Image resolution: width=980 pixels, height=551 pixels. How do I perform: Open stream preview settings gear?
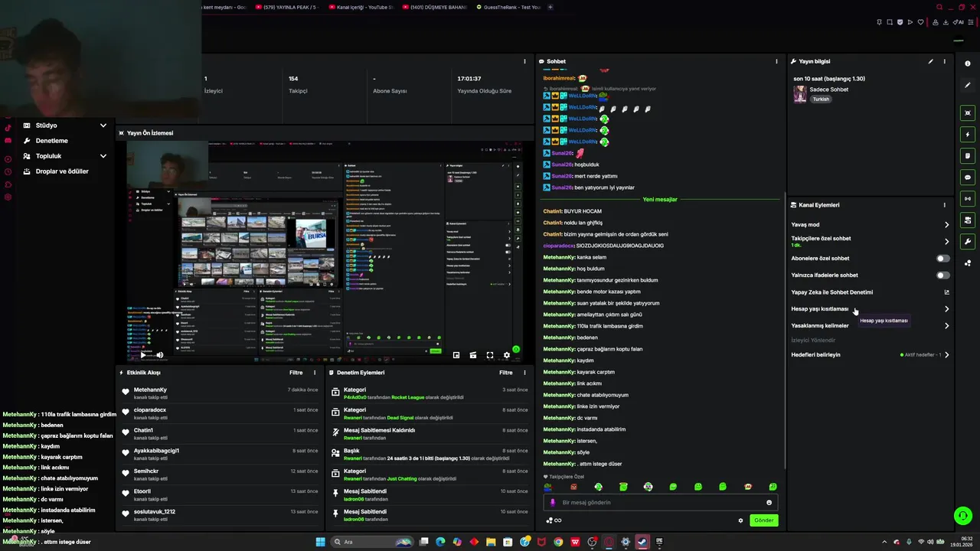pos(506,355)
